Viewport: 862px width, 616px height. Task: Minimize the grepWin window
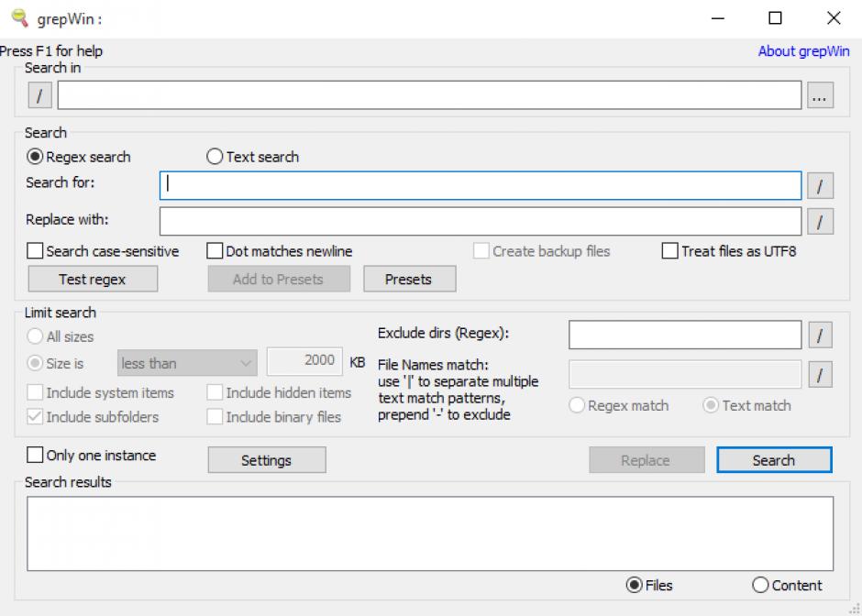coord(718,18)
